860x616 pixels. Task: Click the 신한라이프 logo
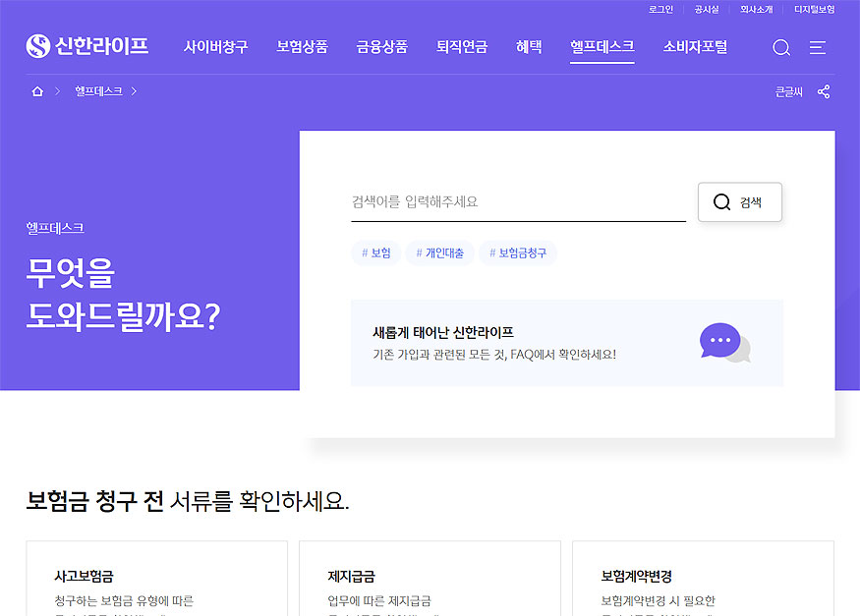point(87,46)
